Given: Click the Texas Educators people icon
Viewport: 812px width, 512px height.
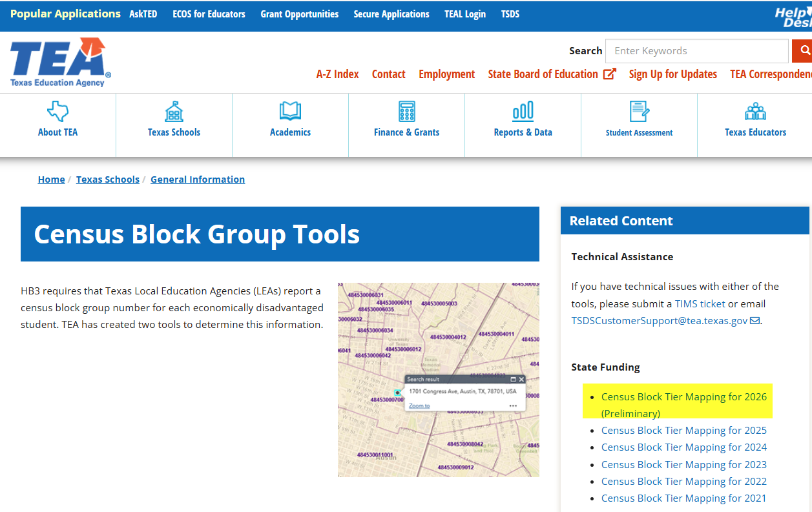Looking at the screenshot, I should click(x=755, y=111).
